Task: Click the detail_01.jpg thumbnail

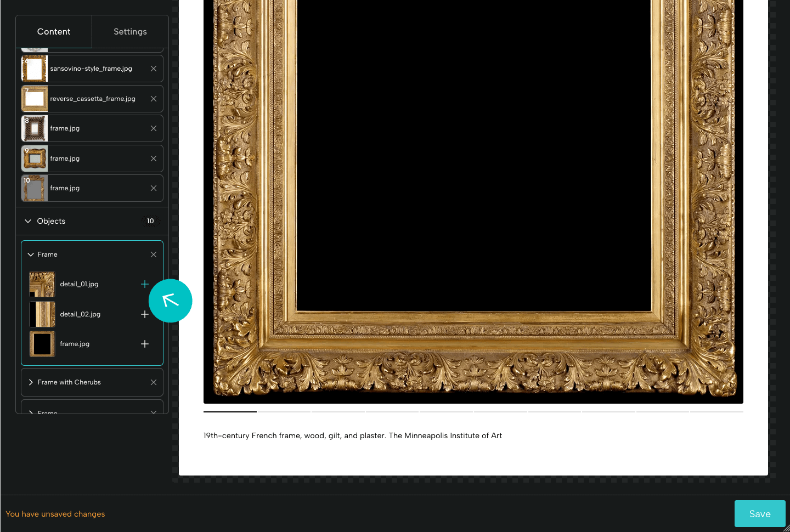Action: pyautogui.click(x=42, y=284)
